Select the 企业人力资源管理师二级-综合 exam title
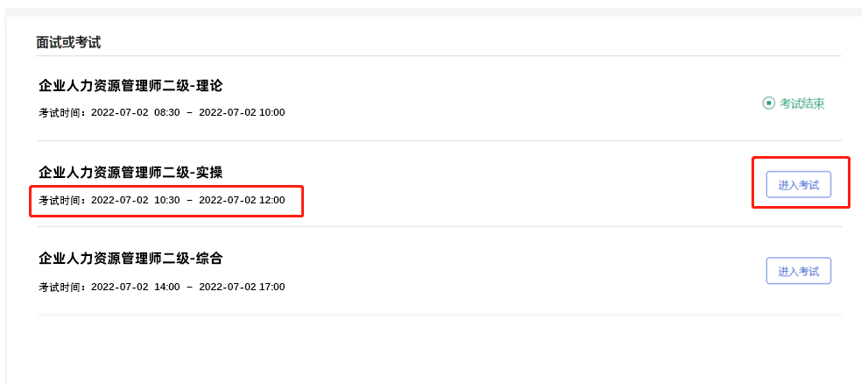This screenshot has width=868, height=384. tap(131, 259)
